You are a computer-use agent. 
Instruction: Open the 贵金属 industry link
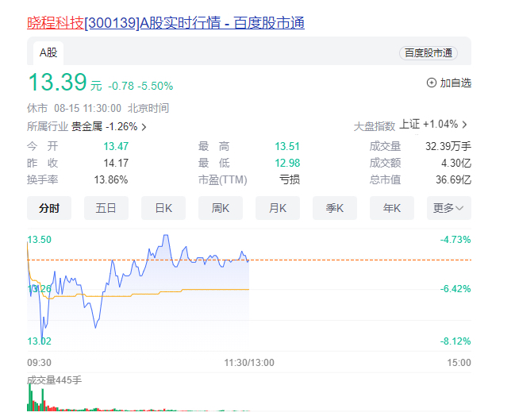point(86,126)
